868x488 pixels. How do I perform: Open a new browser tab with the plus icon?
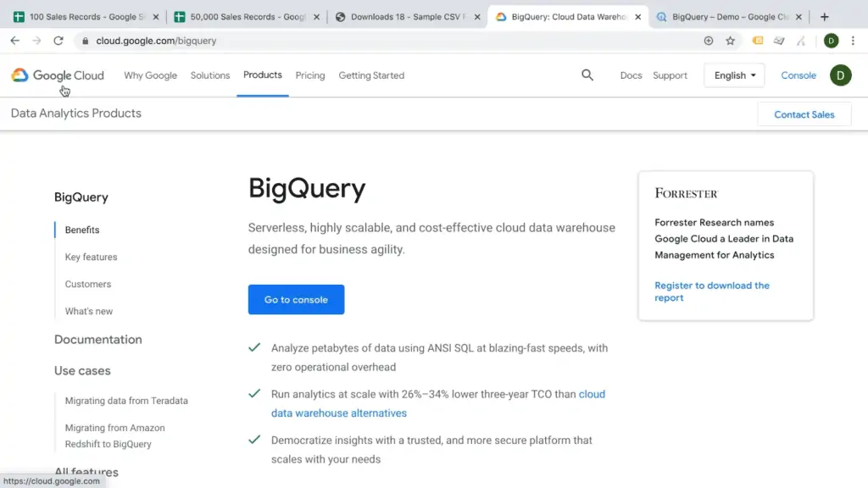click(826, 15)
